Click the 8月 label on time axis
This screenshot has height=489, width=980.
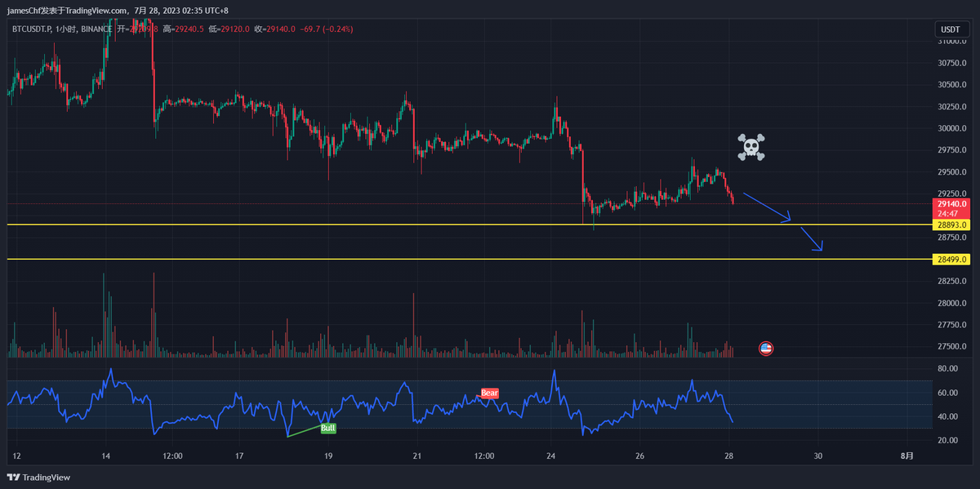[x=908, y=456]
